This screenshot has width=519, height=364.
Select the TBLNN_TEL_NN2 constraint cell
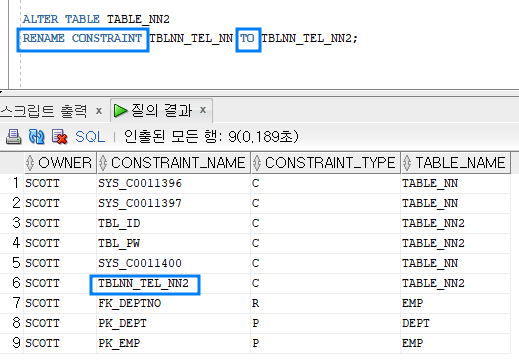click(174, 283)
